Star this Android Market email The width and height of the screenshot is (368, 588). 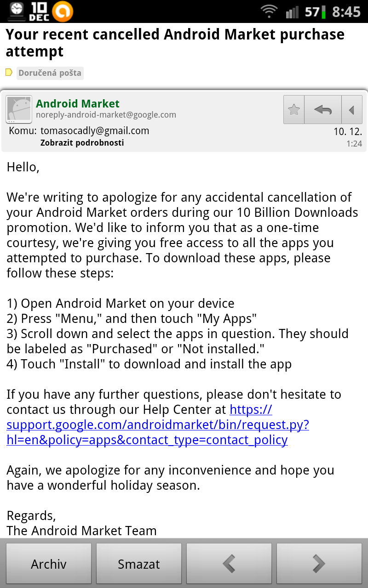[x=294, y=110]
